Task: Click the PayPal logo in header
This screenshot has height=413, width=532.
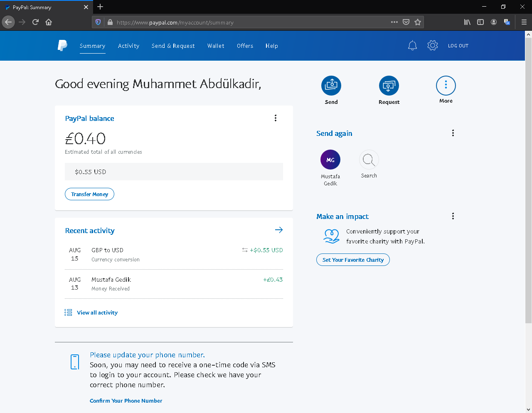Action: [x=62, y=46]
